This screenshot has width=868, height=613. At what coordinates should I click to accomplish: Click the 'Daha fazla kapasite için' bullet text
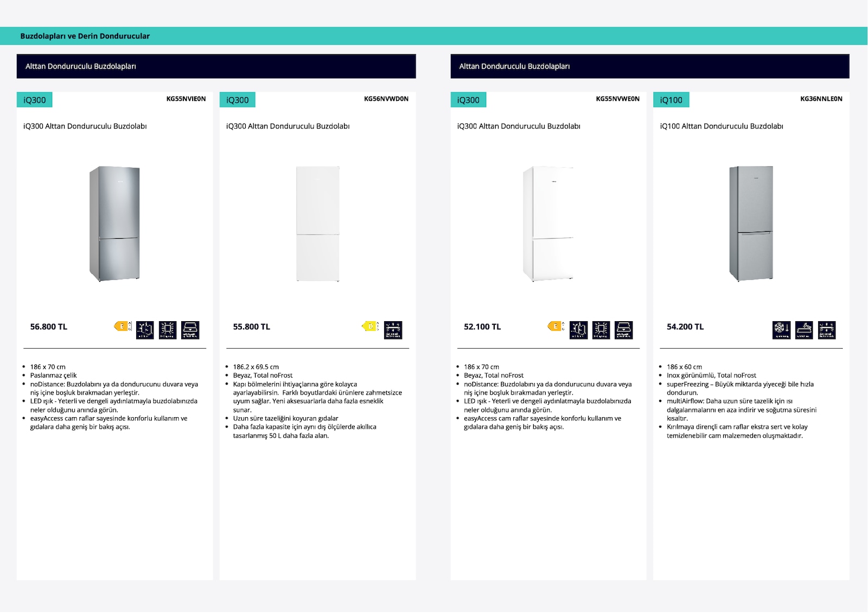point(304,431)
